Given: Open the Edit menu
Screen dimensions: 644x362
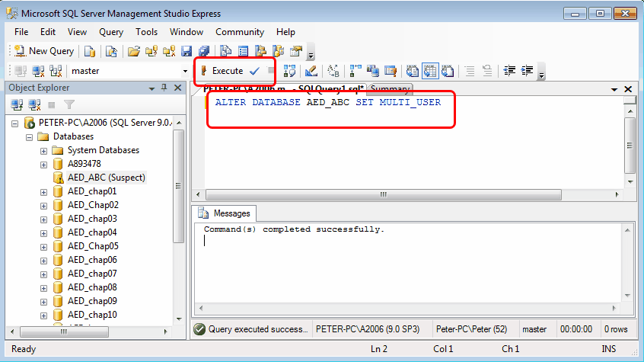Looking at the screenshot, I should pos(48,32).
